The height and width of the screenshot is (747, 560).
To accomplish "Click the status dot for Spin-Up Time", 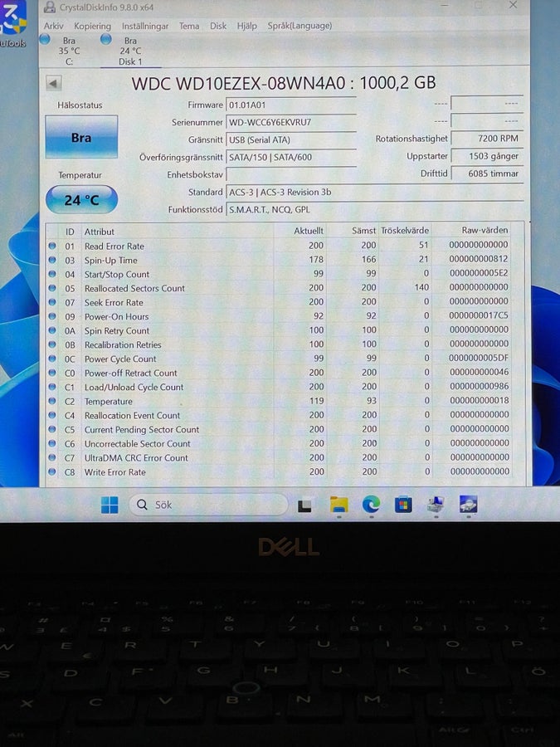I will 52,260.
